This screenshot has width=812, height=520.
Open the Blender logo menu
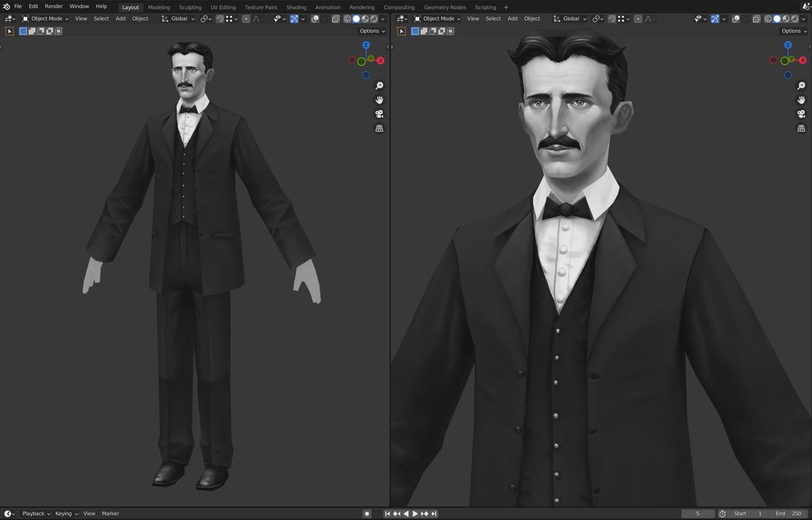(6, 6)
